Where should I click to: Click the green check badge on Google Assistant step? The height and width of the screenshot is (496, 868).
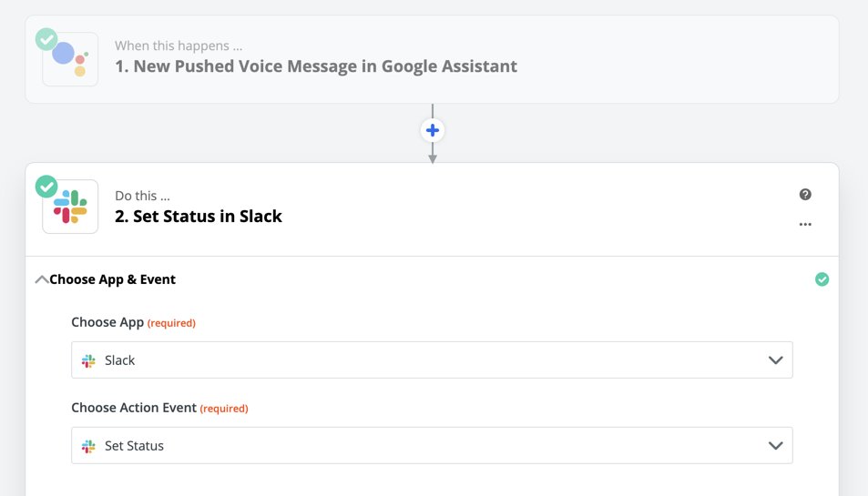tap(46, 39)
